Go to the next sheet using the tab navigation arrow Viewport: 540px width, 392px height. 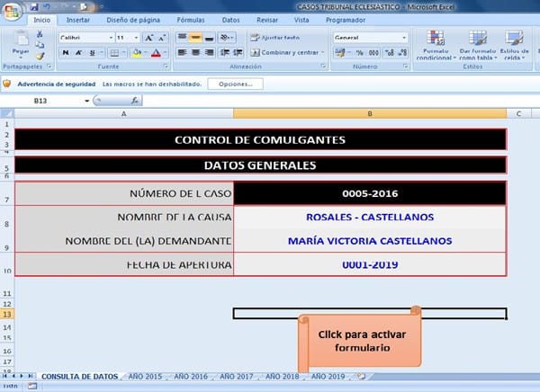tap(22, 376)
